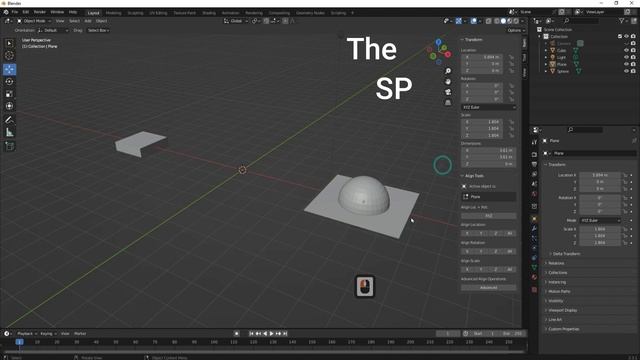Toggle Collection viewport visibility eye

(626, 36)
